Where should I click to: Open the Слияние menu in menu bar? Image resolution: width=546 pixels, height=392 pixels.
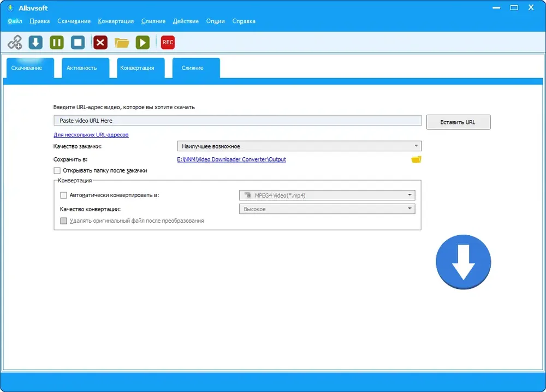(x=153, y=21)
